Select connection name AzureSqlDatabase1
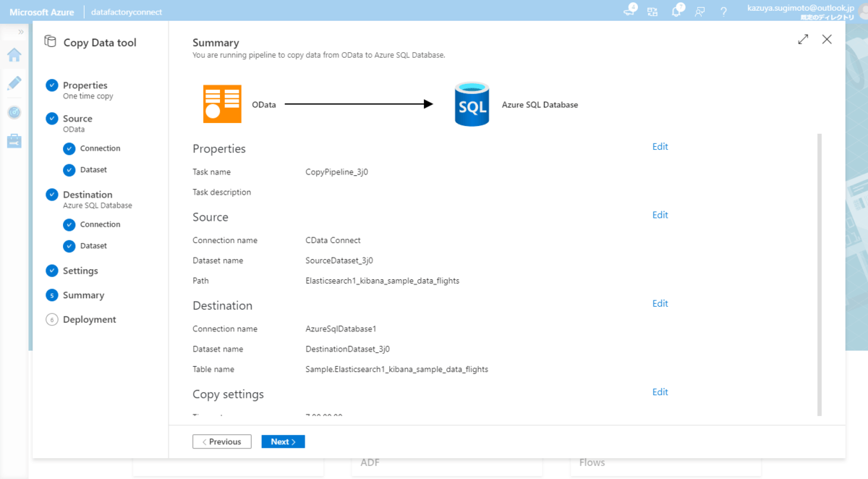 341,328
